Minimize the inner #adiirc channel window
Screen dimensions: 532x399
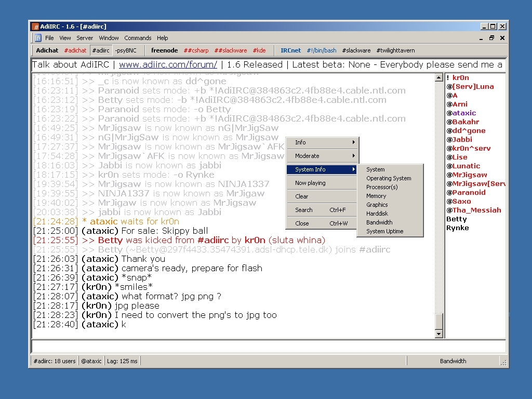pos(481,38)
